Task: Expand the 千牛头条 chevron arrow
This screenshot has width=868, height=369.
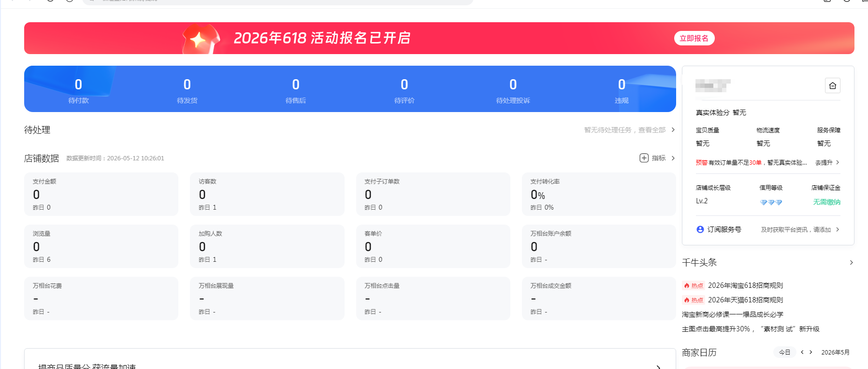Action: (851, 263)
